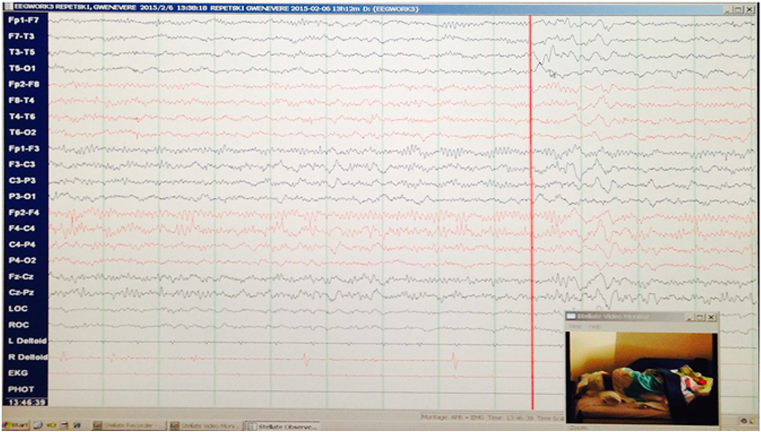761x432 pixels.
Task: Select the R Deltoid EMG channel label
Action: [x=27, y=357]
